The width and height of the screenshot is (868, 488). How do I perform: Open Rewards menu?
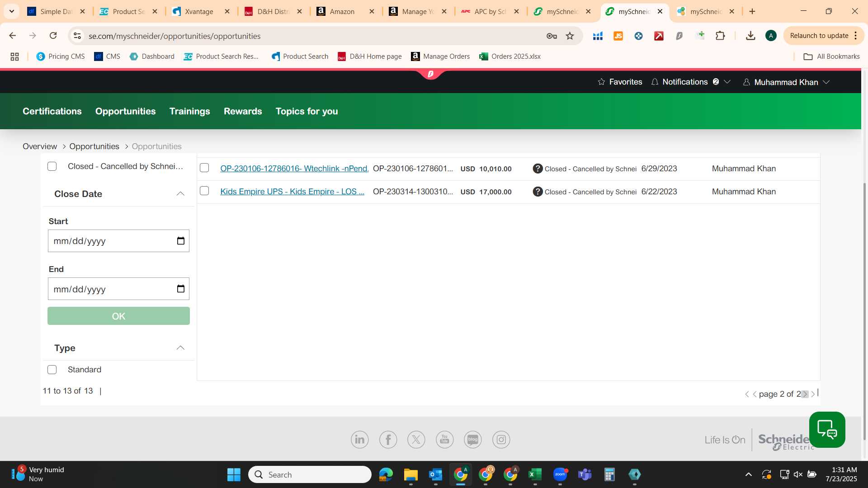(243, 111)
